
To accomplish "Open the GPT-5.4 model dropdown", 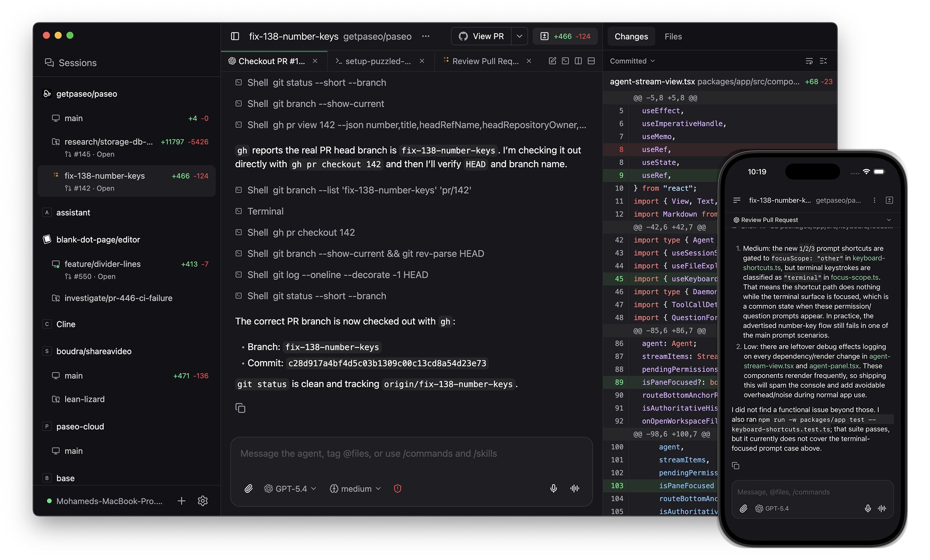I will point(290,489).
